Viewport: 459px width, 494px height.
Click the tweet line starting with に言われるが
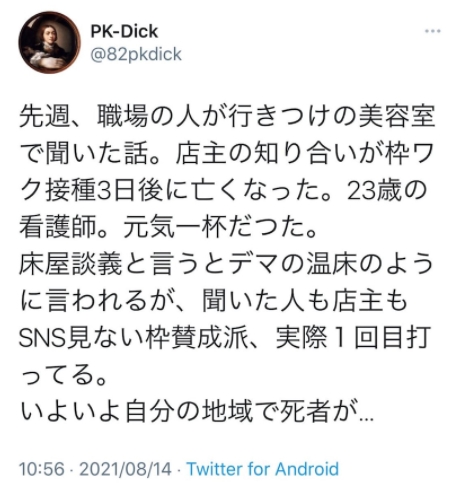click(213, 301)
